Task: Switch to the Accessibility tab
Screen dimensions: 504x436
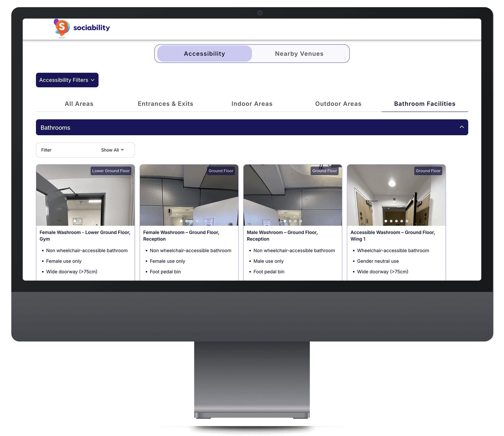Action: pyautogui.click(x=204, y=53)
